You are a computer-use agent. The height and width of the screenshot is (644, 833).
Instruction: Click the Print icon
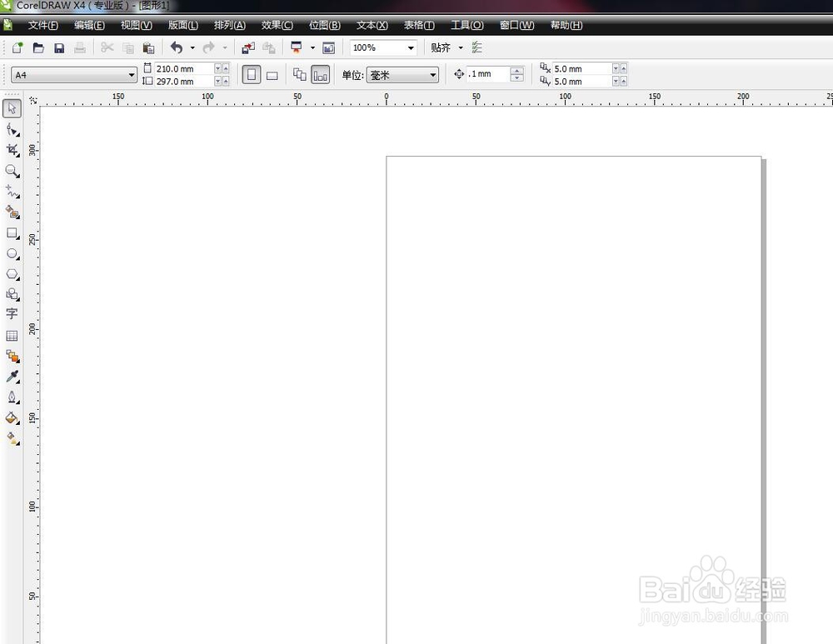coord(80,47)
